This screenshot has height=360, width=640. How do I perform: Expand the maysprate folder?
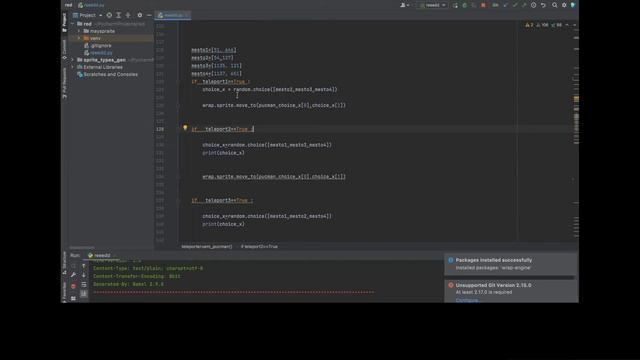(x=79, y=31)
